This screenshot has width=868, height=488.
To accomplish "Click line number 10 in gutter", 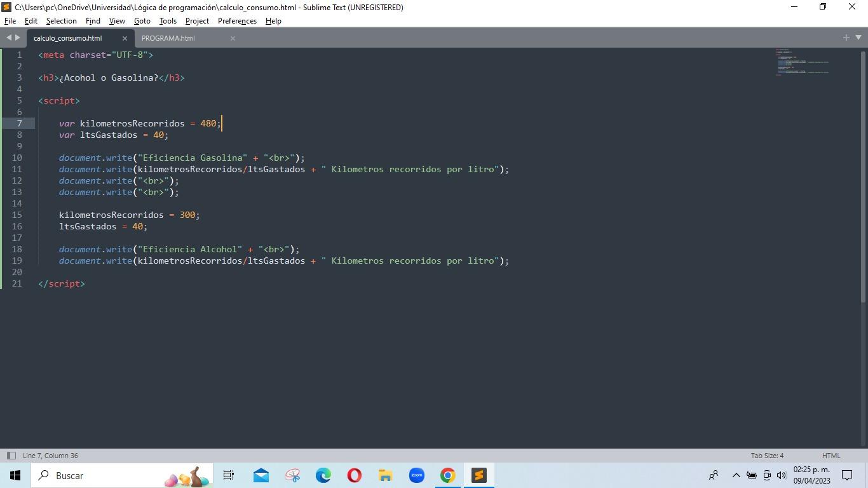I will click(17, 158).
